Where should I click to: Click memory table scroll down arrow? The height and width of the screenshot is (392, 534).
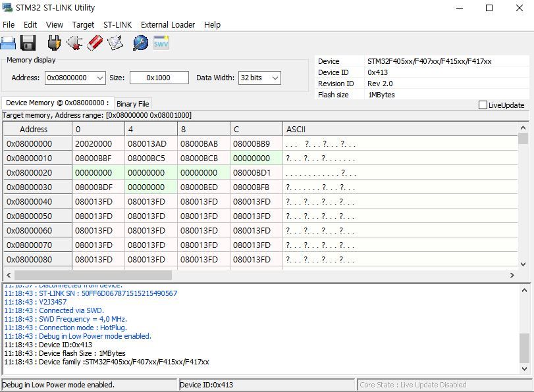523,264
